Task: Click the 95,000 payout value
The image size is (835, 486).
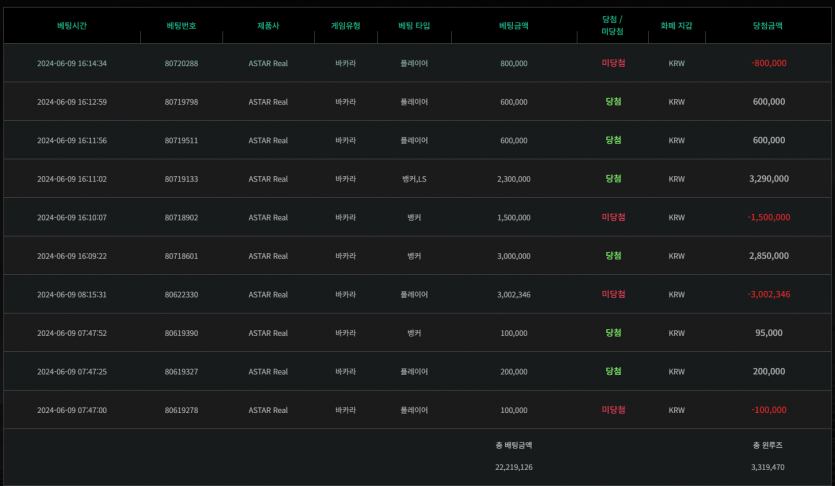Action: 768,333
